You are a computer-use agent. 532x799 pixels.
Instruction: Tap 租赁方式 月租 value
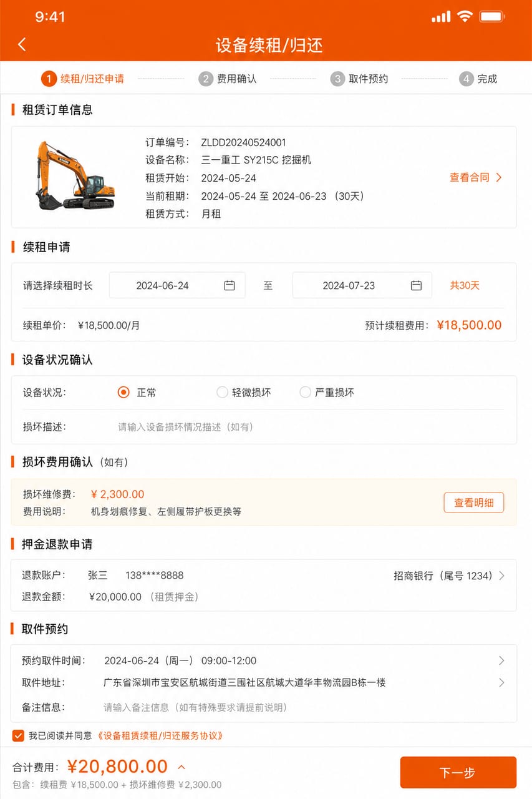click(211, 213)
